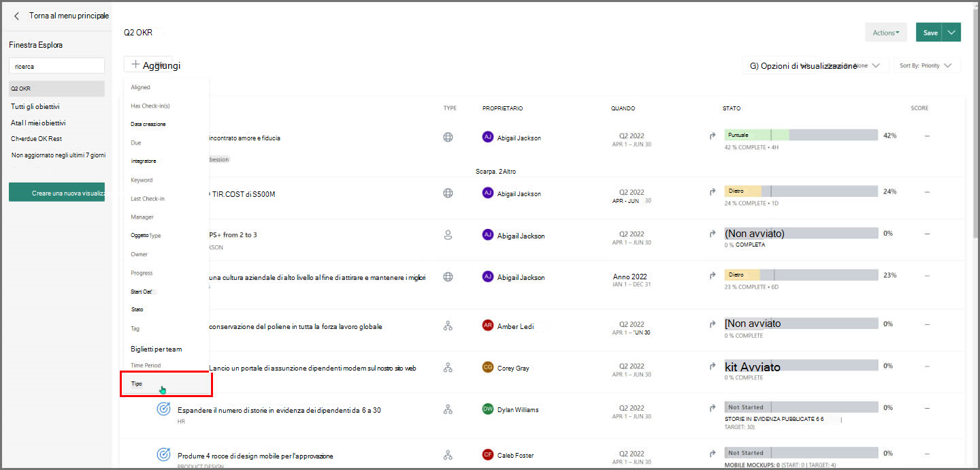Click team icon in Amber Ledi row
This screenshot has height=470, width=980.
pyautogui.click(x=448, y=326)
